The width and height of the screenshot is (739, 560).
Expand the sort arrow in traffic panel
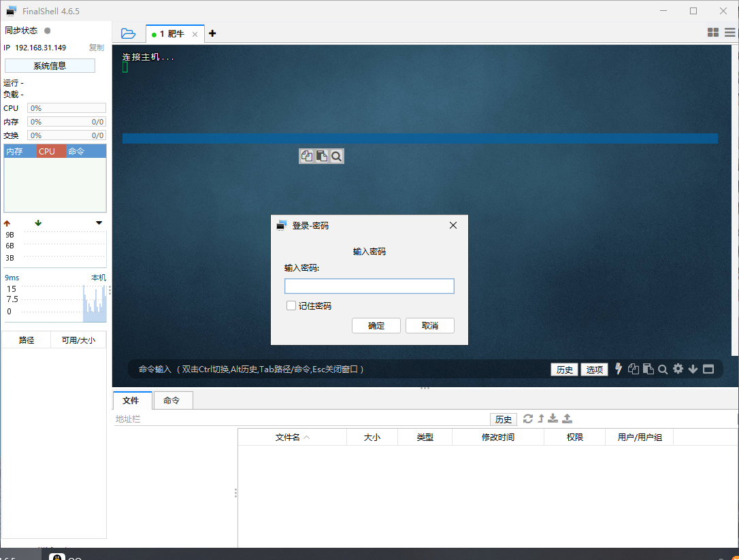(99, 223)
